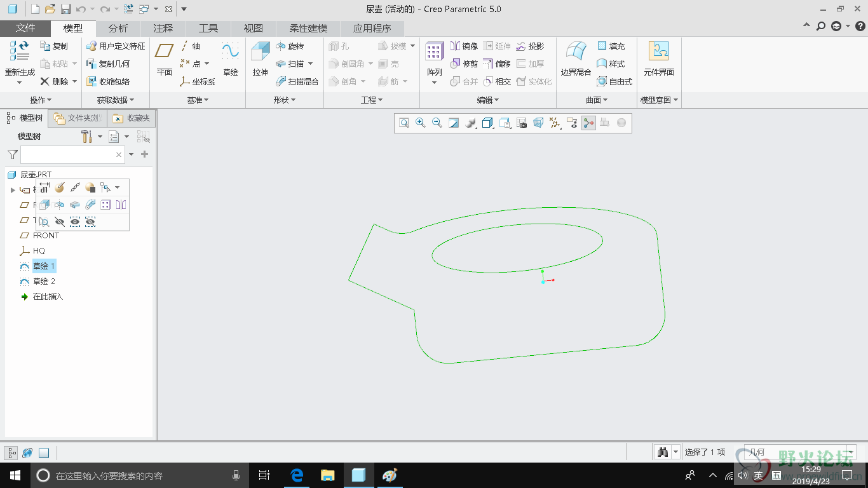Click the 平面 (Plane) datum icon
This screenshot has width=868, height=488.
165,51
